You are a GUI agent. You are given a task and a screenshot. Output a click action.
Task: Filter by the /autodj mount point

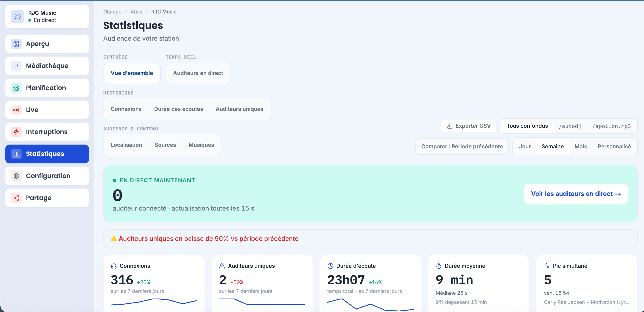pos(570,126)
